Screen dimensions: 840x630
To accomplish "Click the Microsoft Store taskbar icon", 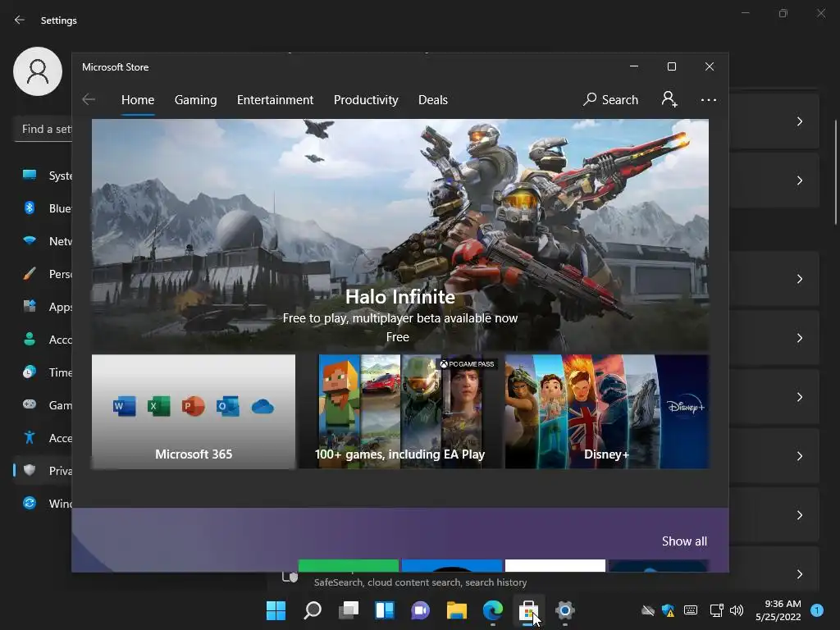I will (x=529, y=610).
